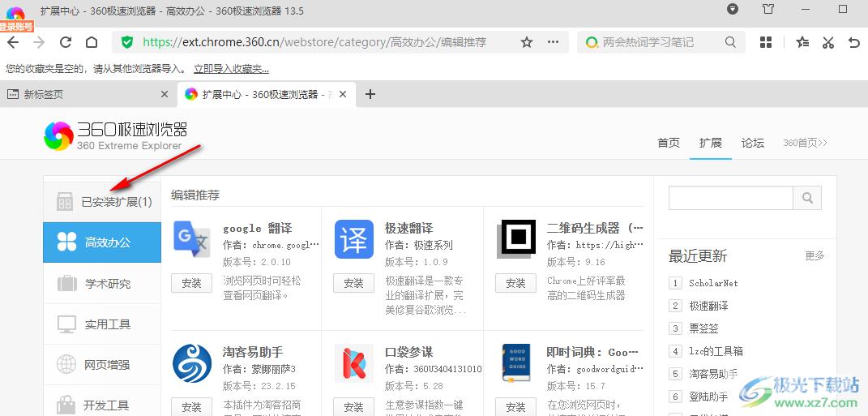Click the undo closed tab icon
868x416 pixels.
point(854,42)
